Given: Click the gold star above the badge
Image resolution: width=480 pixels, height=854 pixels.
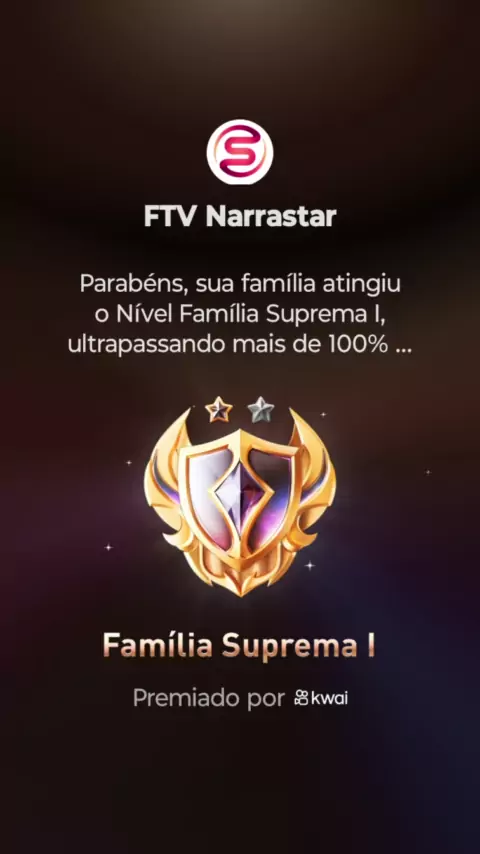Looking at the screenshot, I should 219,410.
